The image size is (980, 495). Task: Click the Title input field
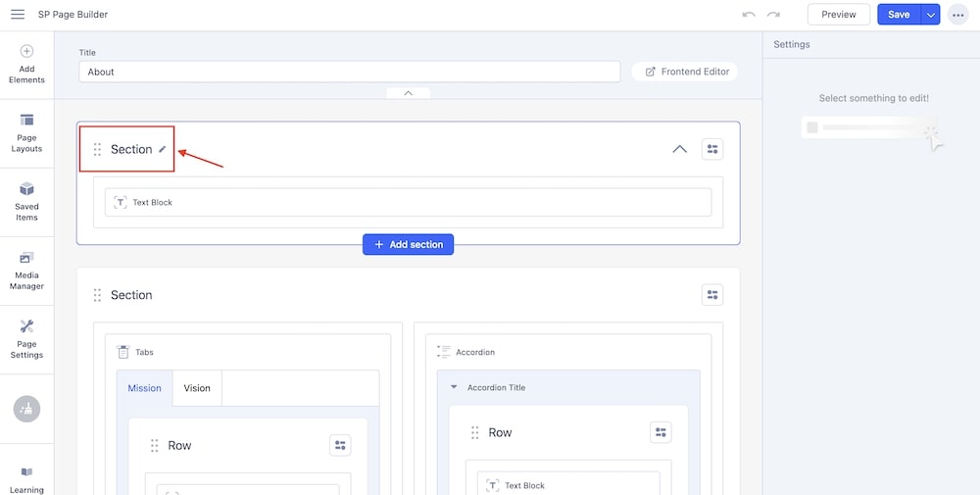tap(349, 72)
